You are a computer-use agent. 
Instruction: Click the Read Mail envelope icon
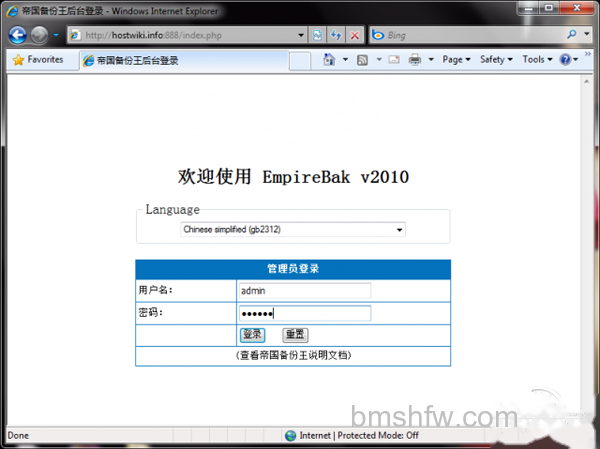click(394, 59)
